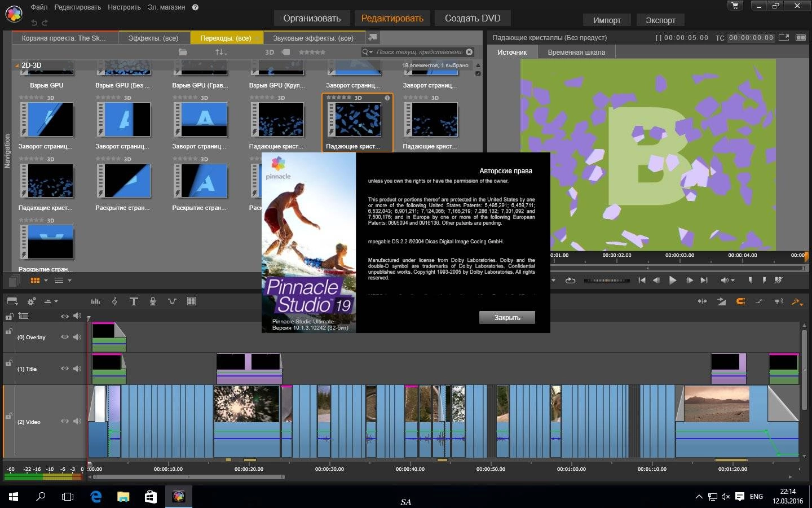
Task: Open timeline marker dropdown
Action: point(51,301)
